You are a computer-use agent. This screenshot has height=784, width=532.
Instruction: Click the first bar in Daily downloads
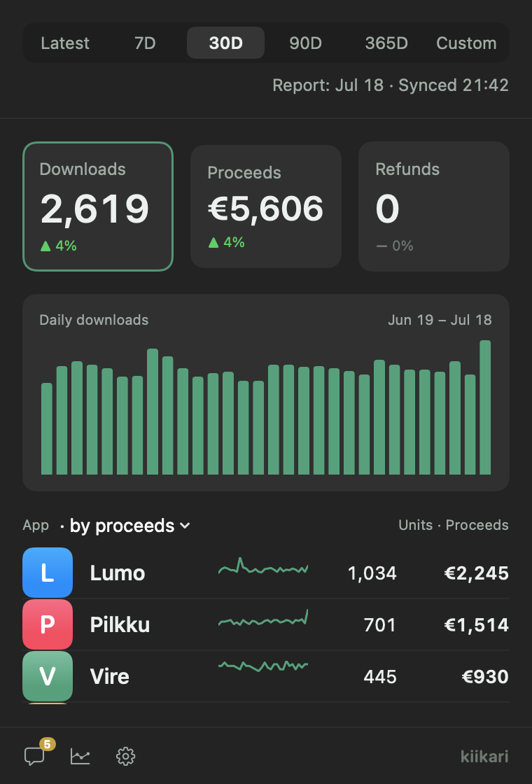coord(46,429)
